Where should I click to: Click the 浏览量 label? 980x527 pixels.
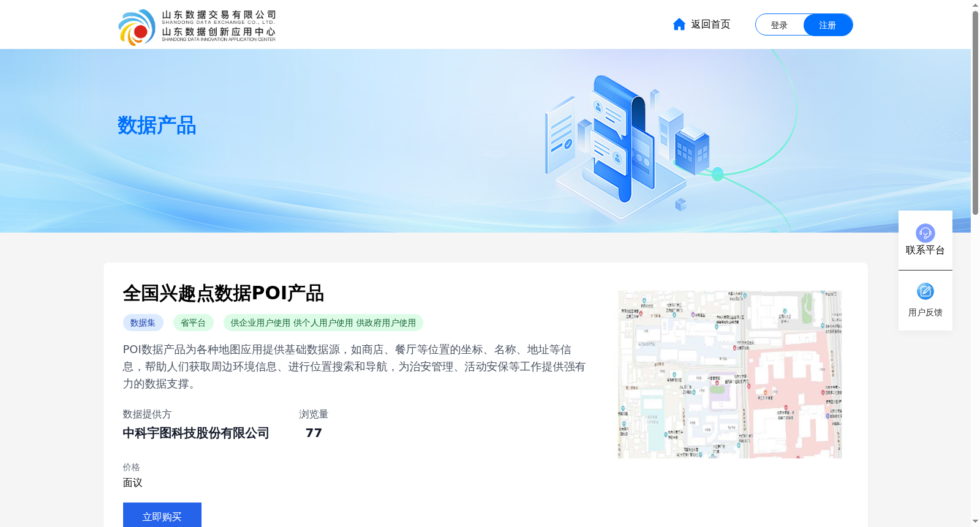pos(314,414)
